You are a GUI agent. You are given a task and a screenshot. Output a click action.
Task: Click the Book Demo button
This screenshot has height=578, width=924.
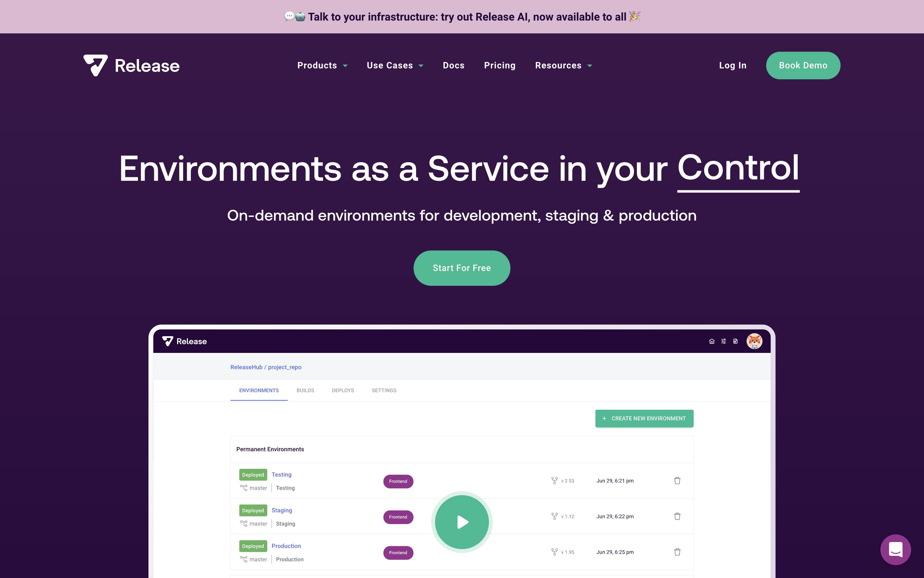pyautogui.click(x=803, y=66)
